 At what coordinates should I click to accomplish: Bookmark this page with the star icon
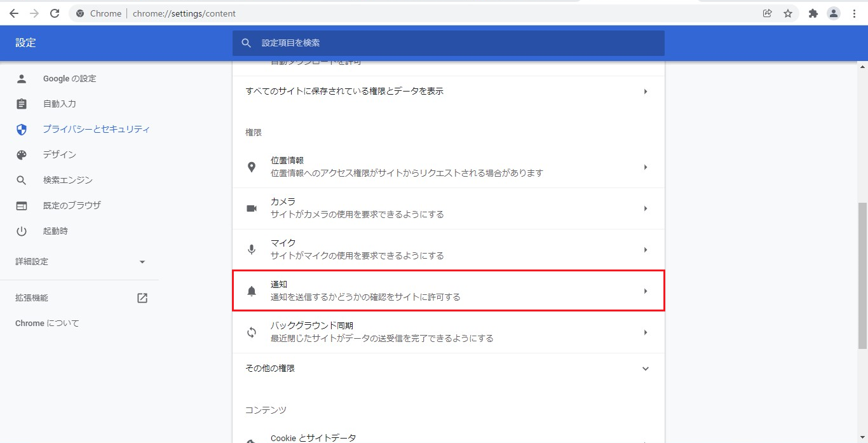(788, 13)
